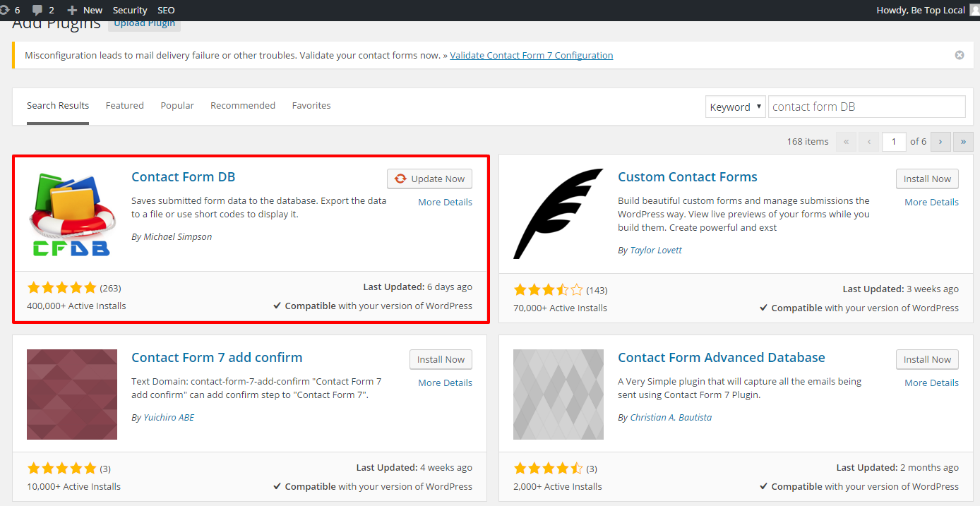Open the Keyword search type dropdown
The width and height of the screenshot is (980, 506).
point(735,107)
